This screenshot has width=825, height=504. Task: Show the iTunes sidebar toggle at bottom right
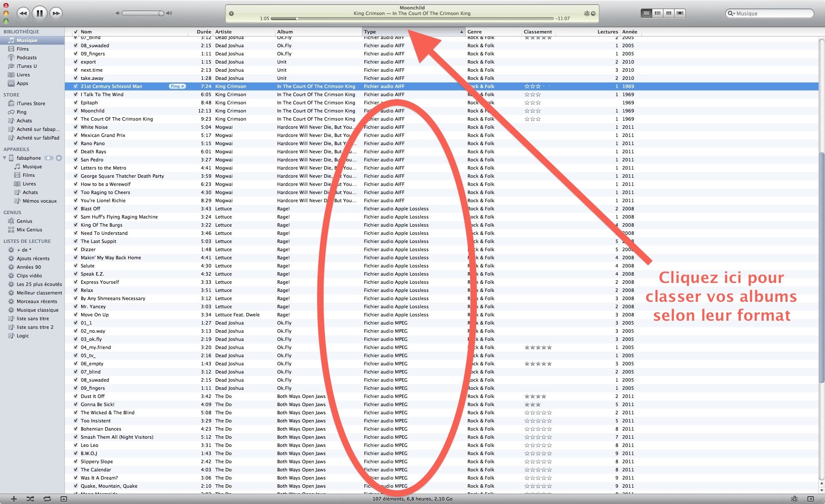[810, 499]
